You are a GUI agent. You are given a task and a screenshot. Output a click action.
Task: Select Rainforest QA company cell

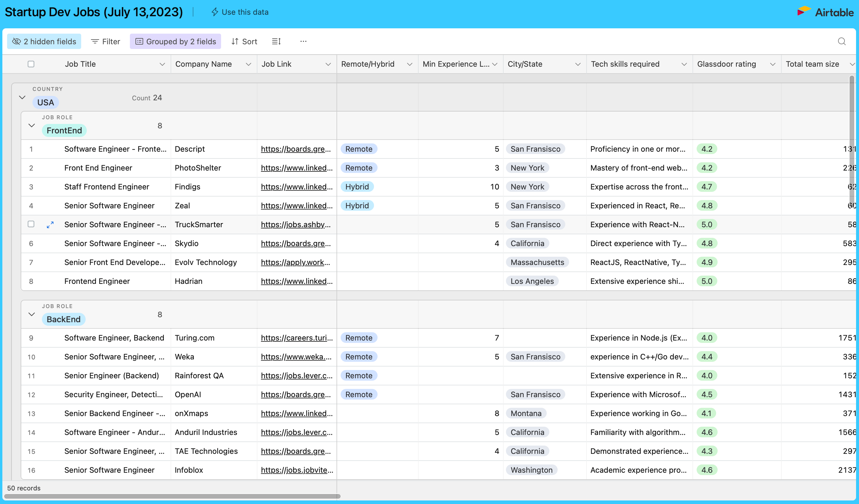coord(214,376)
